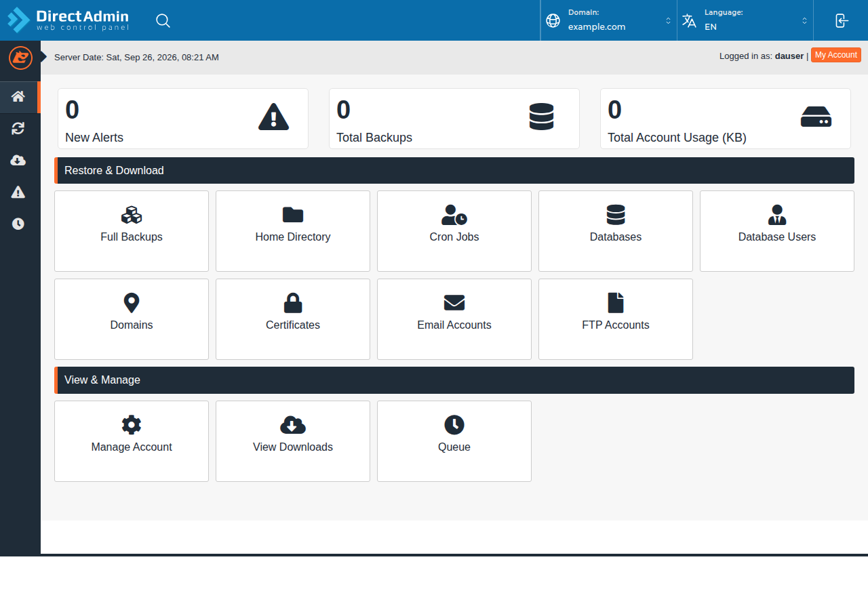Open FTP Accounts tile
Screen dimensions: 868x610
click(616, 319)
